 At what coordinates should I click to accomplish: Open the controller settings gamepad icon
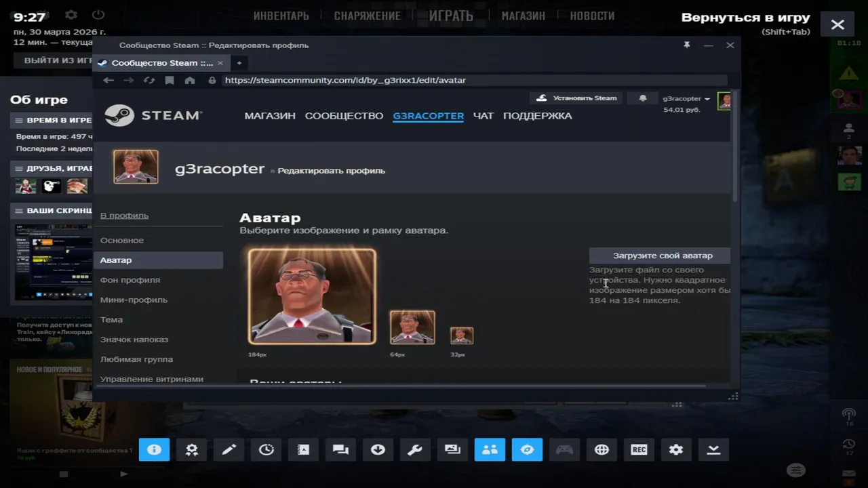pyautogui.click(x=564, y=449)
